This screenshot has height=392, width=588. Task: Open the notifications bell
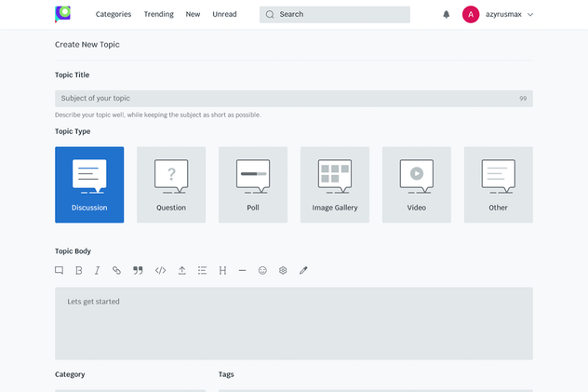[447, 14]
